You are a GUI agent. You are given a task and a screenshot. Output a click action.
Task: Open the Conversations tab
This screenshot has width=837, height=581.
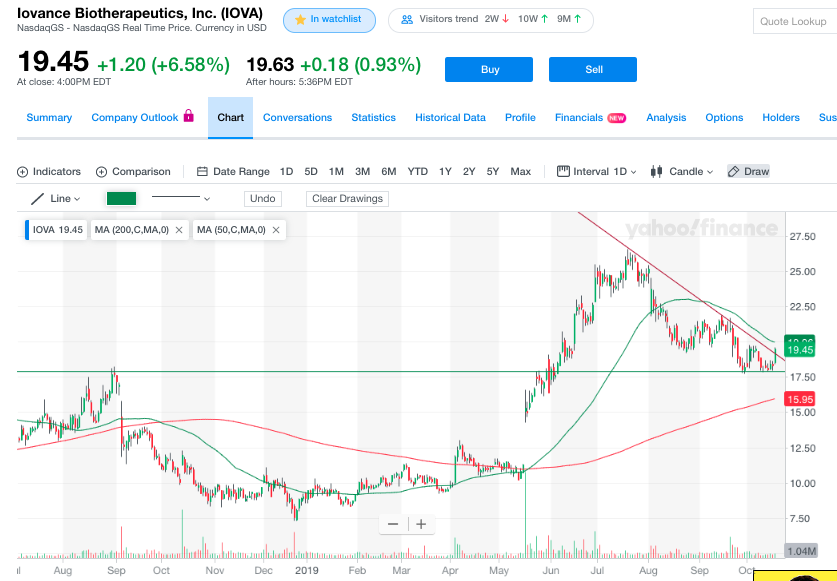pyautogui.click(x=297, y=117)
